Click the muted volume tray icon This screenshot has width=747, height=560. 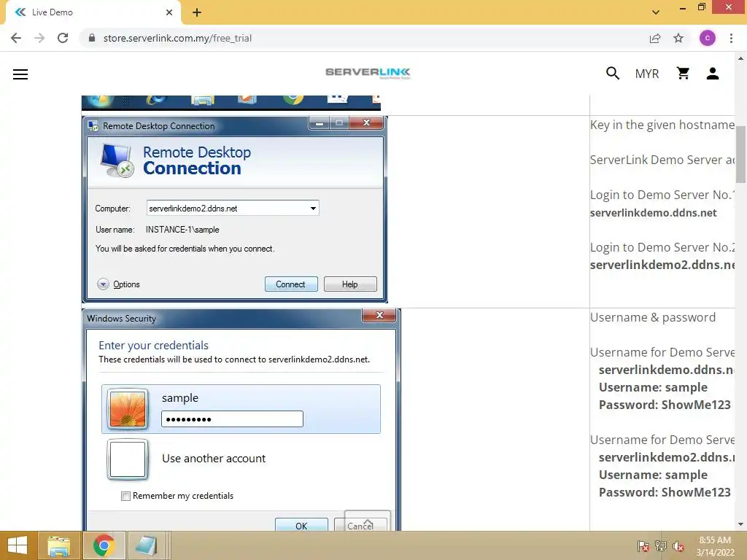678,546
